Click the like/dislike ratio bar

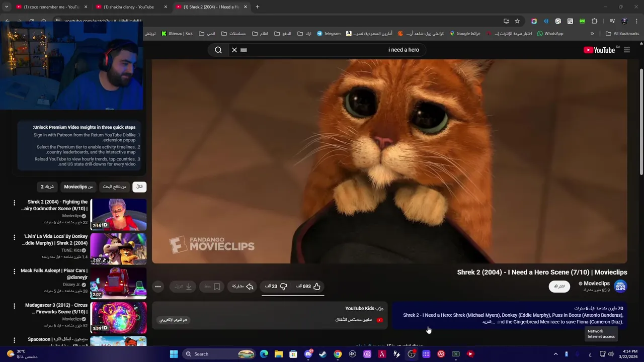point(293,296)
